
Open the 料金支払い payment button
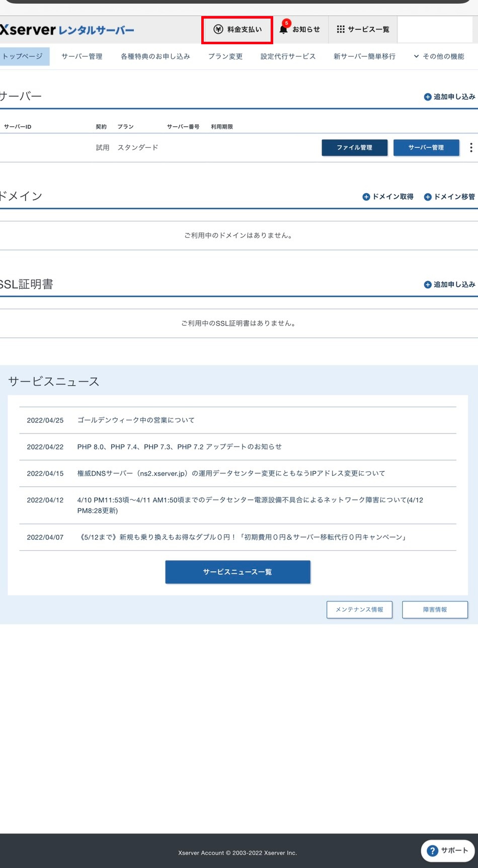(237, 30)
